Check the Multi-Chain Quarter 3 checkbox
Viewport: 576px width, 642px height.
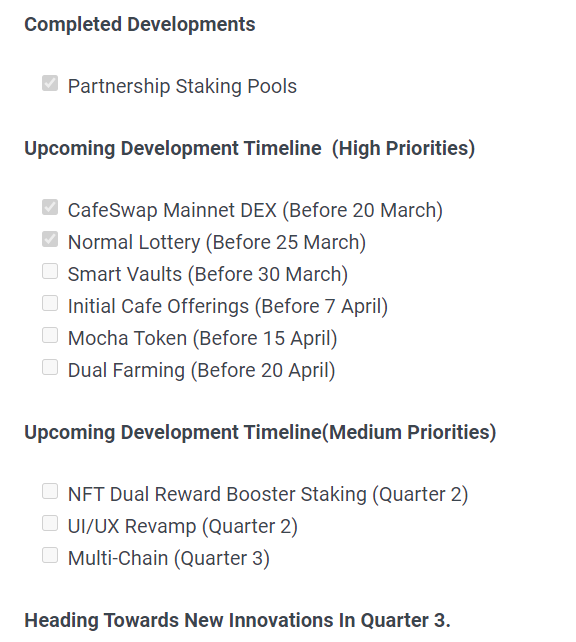(50, 555)
